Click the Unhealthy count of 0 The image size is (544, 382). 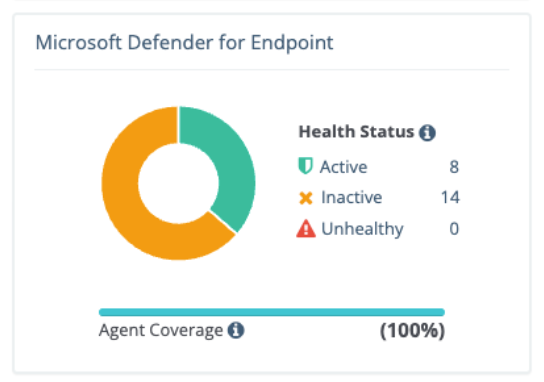(x=454, y=229)
